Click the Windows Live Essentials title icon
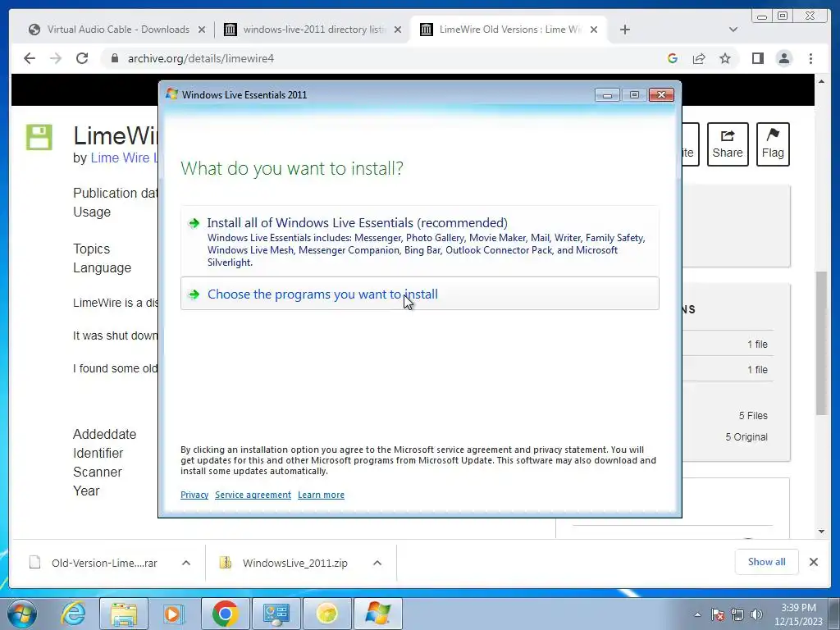This screenshot has width=840, height=630. 172,94
